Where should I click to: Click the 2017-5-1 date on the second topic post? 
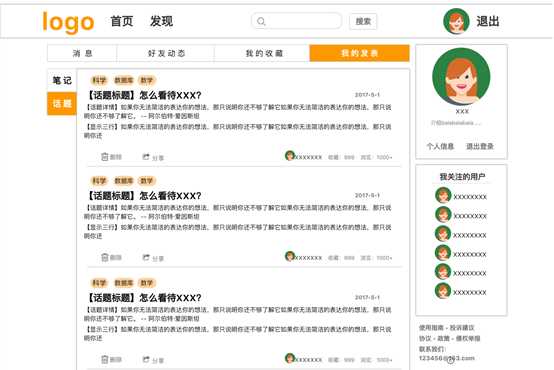click(367, 195)
